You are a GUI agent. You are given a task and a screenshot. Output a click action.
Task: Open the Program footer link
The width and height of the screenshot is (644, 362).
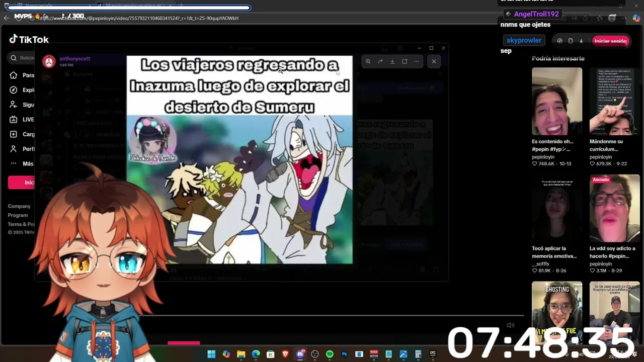click(18, 215)
